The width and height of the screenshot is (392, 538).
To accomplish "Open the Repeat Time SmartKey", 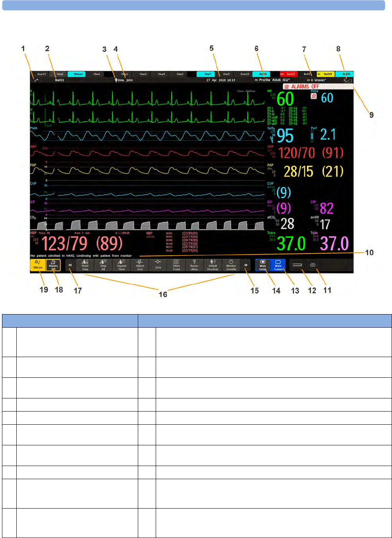I will pos(122,265).
